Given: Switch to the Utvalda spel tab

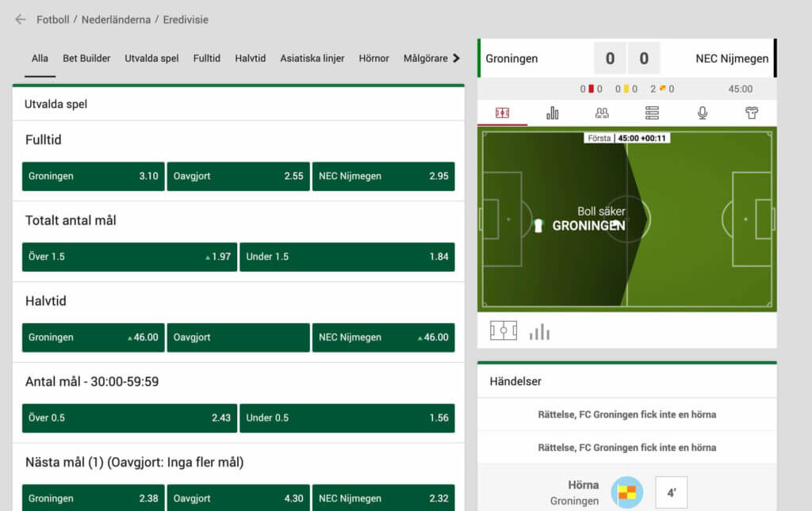Looking at the screenshot, I should (x=151, y=59).
